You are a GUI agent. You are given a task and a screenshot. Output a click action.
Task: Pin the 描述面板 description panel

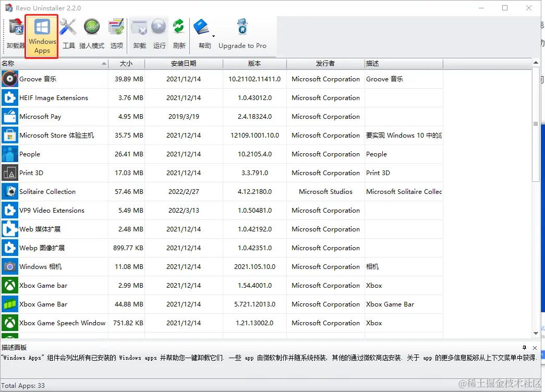[525, 348]
